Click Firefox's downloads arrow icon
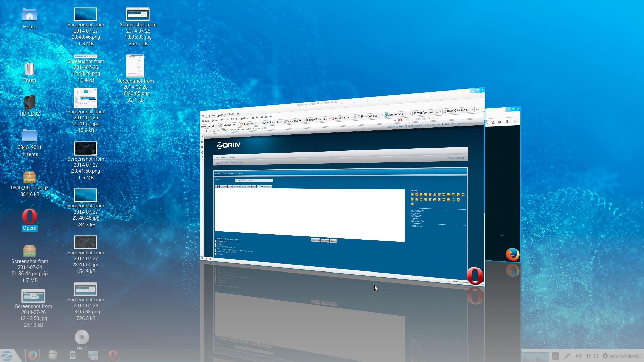The image size is (644, 362). tap(507, 122)
